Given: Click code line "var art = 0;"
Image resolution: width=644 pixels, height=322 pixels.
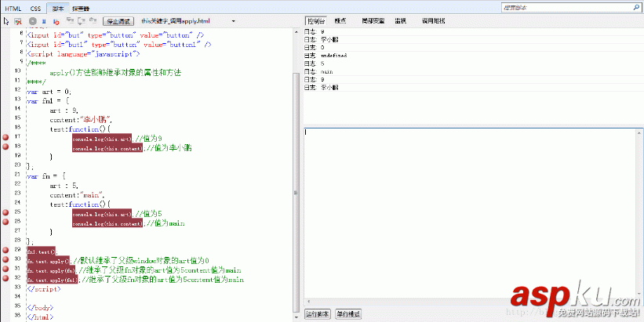Looking at the screenshot, I should point(49,92).
